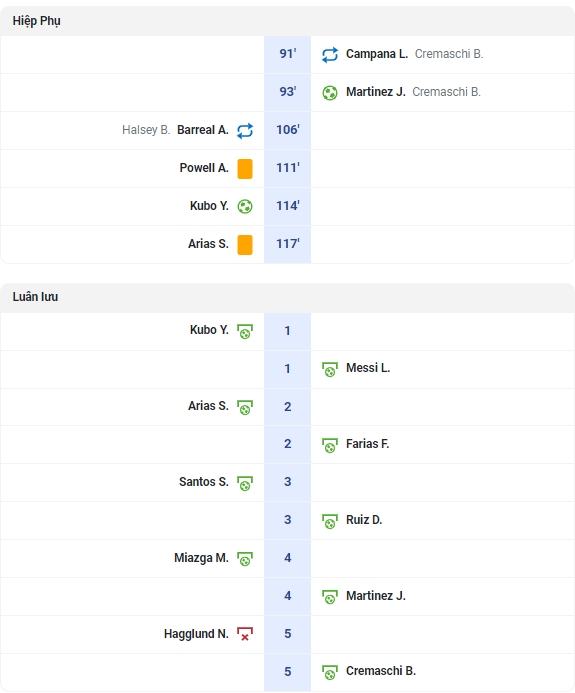Click the goal icon next to Martinez J. at 93'
Screen dimensions: 575x693
[330, 92]
